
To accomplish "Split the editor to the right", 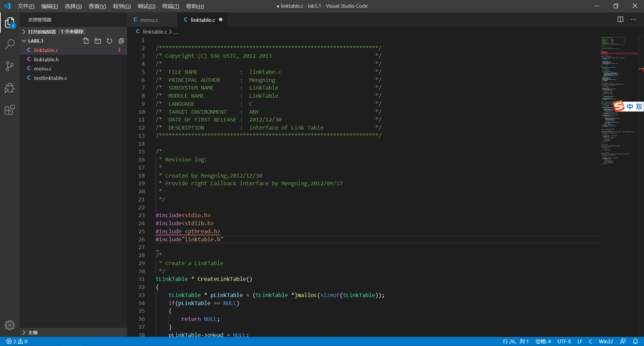I will [620, 19].
